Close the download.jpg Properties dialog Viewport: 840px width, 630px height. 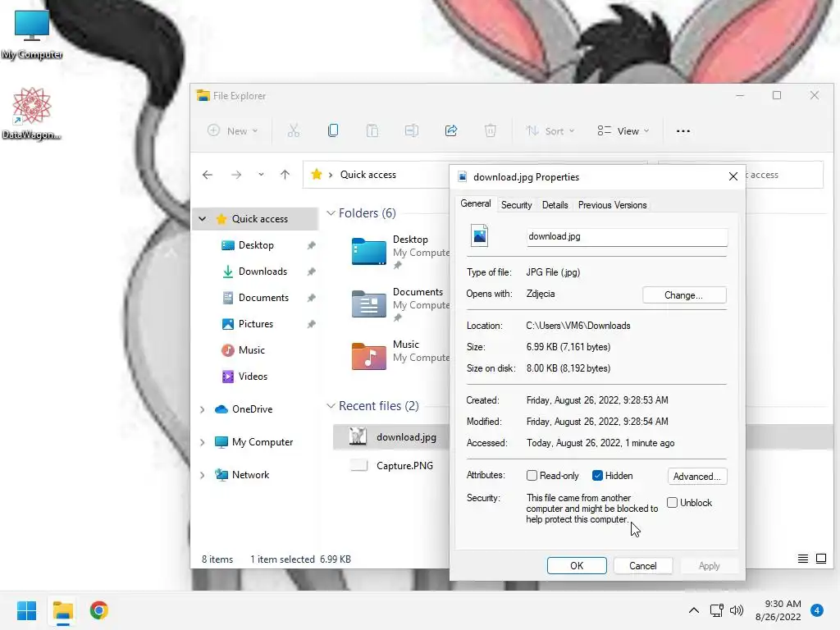point(733,176)
